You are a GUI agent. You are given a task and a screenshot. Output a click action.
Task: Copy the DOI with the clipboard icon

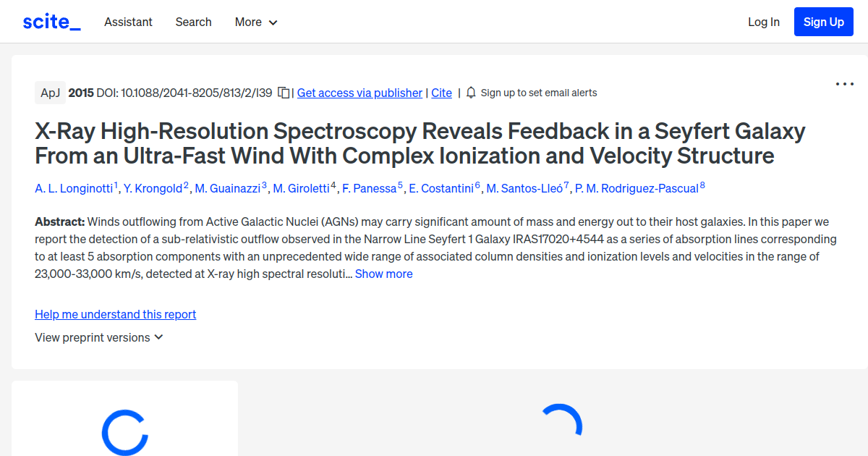tap(284, 93)
